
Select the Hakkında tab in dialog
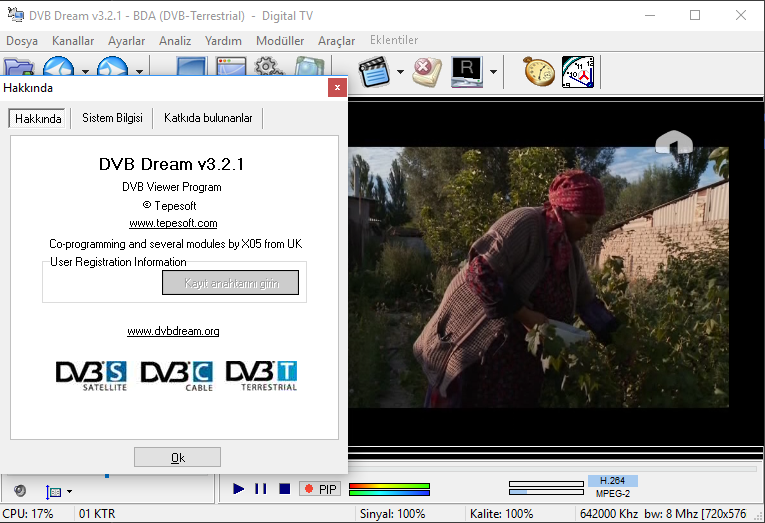pos(38,119)
